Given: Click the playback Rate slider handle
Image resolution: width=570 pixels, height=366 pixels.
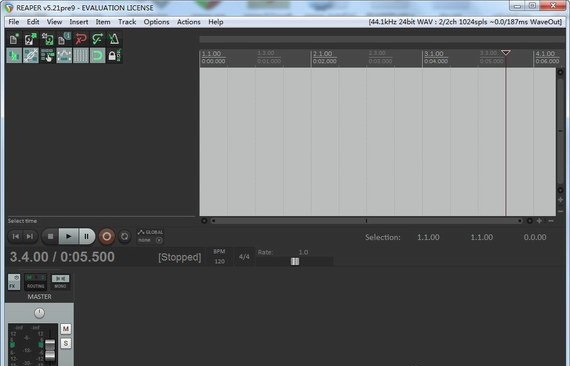Looking at the screenshot, I should (x=295, y=261).
